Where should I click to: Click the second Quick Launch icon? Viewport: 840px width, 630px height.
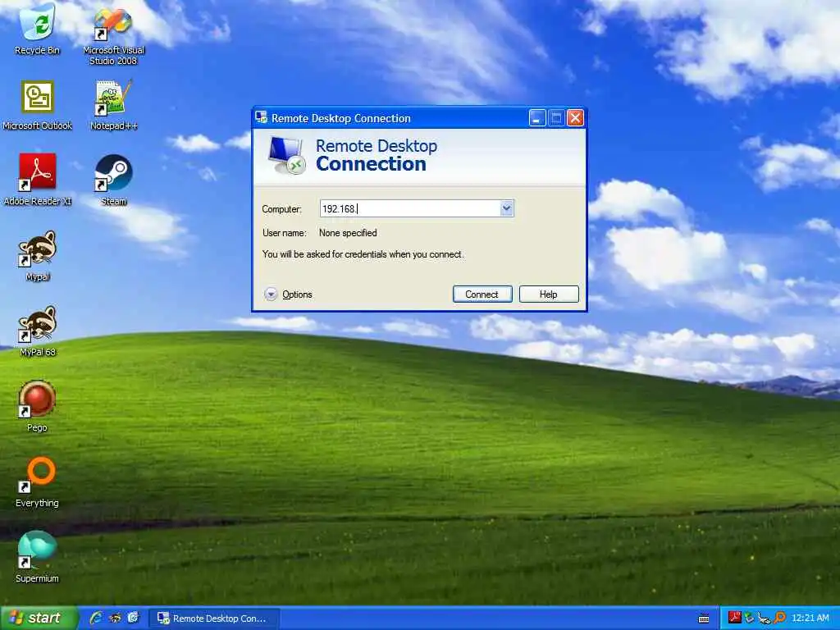[115, 619]
